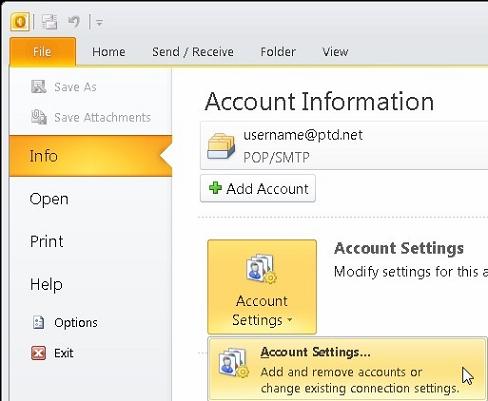The height and width of the screenshot is (401, 488).
Task: Open the File tab
Action: click(x=43, y=52)
